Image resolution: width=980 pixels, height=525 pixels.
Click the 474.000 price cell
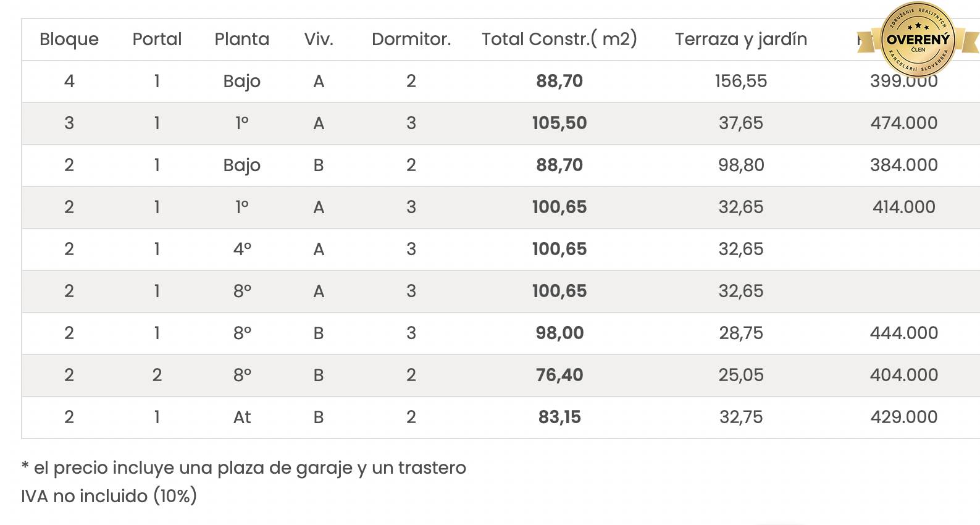[903, 123]
